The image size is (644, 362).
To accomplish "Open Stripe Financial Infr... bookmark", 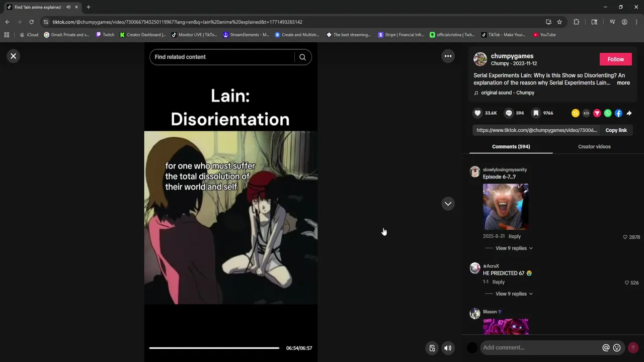I will 401,35.
